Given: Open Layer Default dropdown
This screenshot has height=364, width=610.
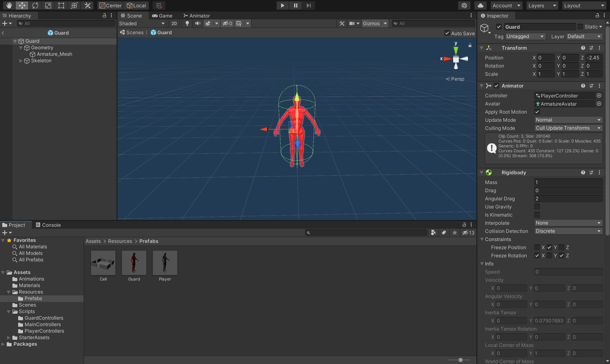Looking at the screenshot, I should [x=585, y=36].
